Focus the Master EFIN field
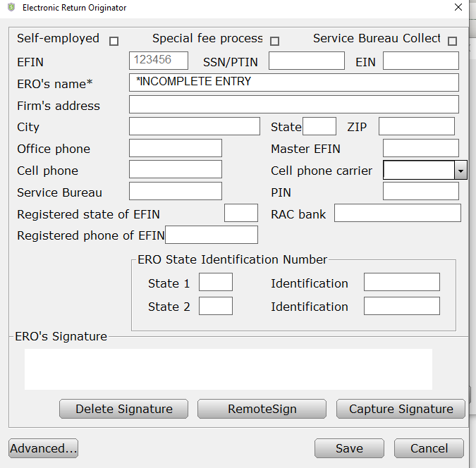 (x=420, y=149)
